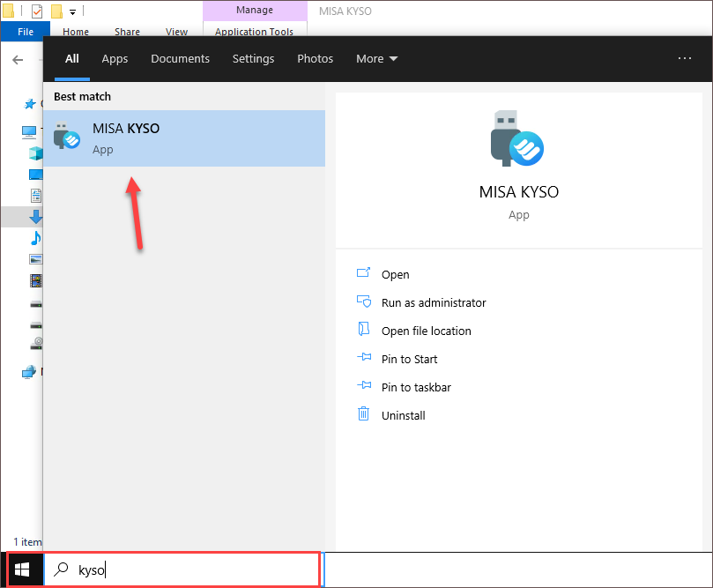Click Manage contextual tab in File Explorer
This screenshot has height=588, width=713.
click(255, 10)
